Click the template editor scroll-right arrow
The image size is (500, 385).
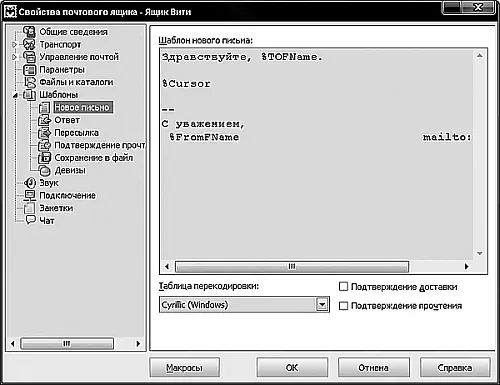pyautogui.click(x=467, y=266)
